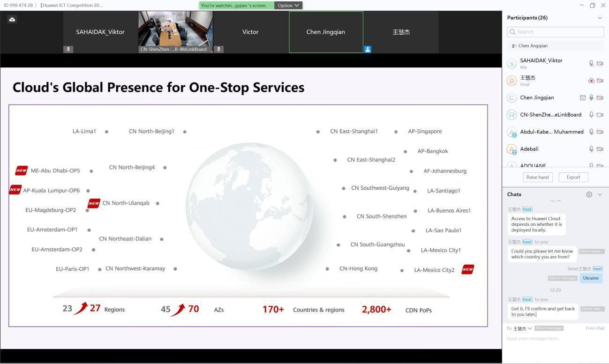This screenshot has height=364, width=609.
Task: Click the Export button
Action: (573, 177)
